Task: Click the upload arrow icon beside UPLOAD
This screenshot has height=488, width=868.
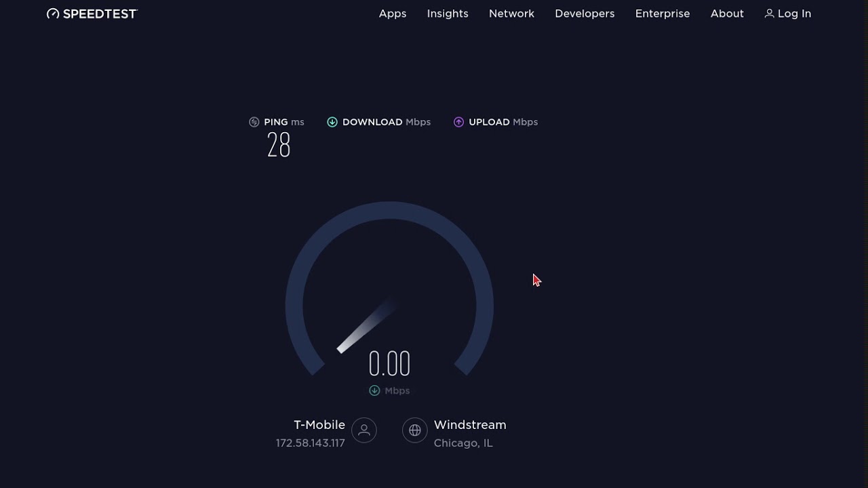Action: click(x=458, y=122)
